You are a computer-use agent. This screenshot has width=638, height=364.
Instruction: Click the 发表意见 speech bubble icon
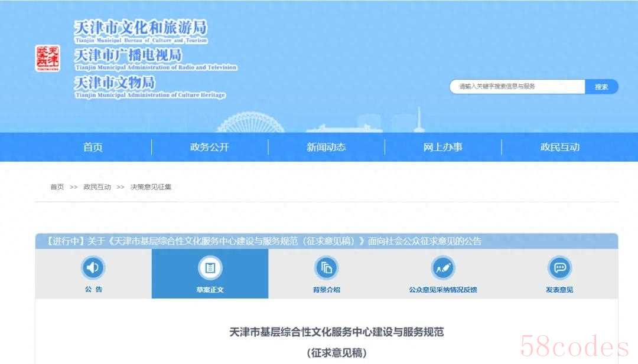[560, 267]
